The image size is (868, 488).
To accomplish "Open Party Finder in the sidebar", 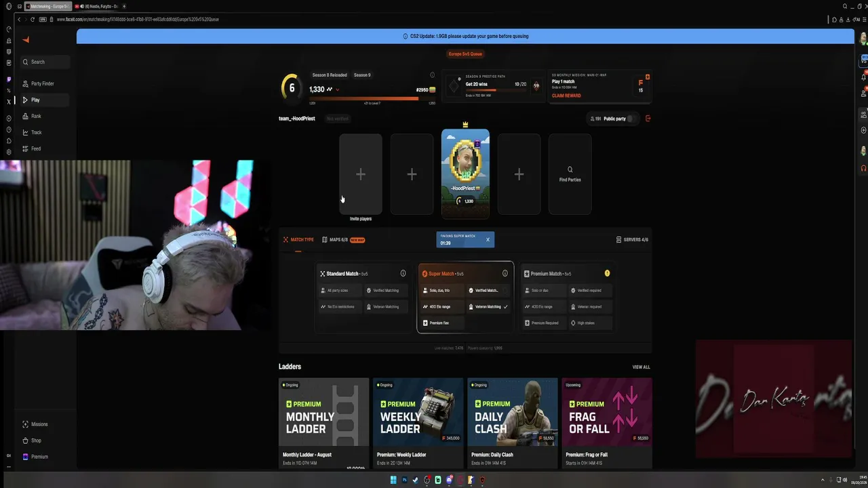I will pyautogui.click(x=43, y=83).
